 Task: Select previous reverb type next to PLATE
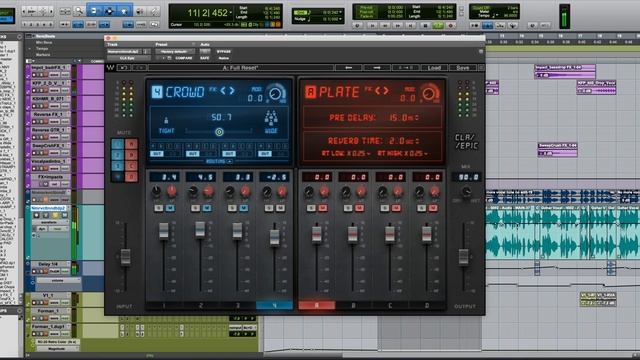click(378, 91)
